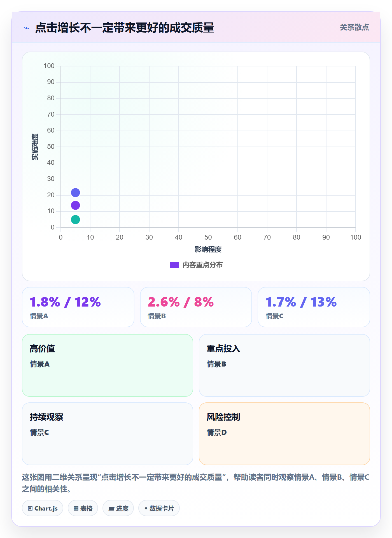
Task: Click x-axis tick label 50
Action: point(208,237)
